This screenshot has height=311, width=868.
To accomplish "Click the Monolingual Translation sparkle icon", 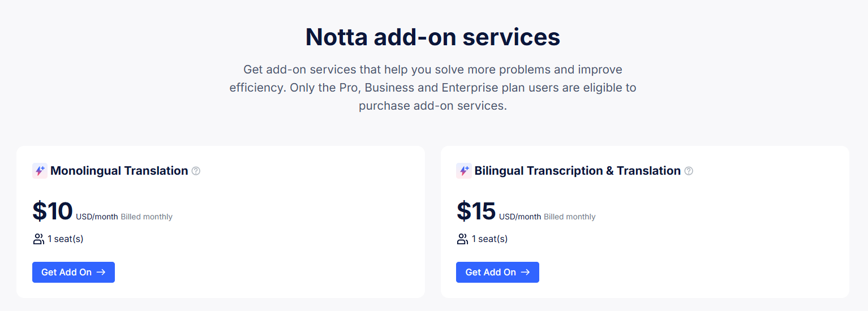I will 40,171.
